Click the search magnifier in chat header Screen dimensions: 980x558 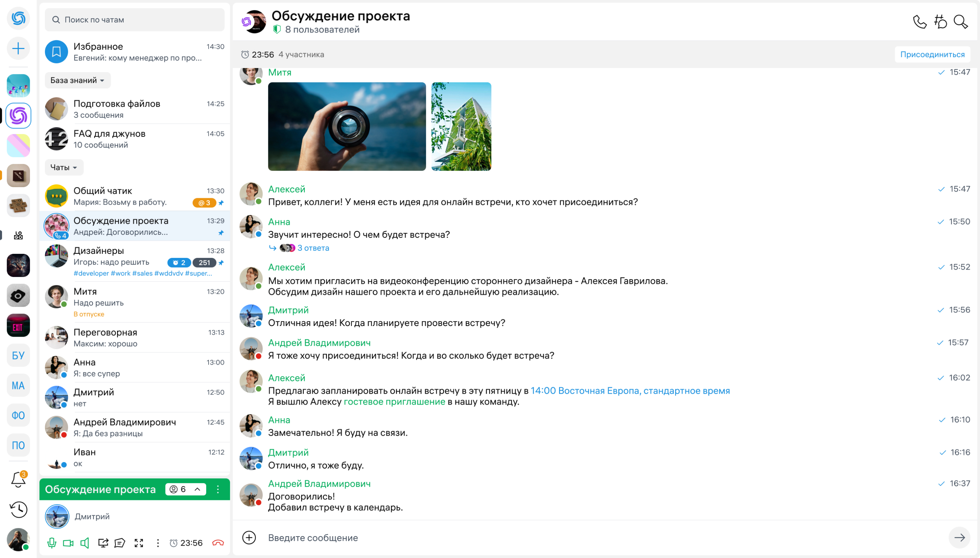click(x=960, y=22)
